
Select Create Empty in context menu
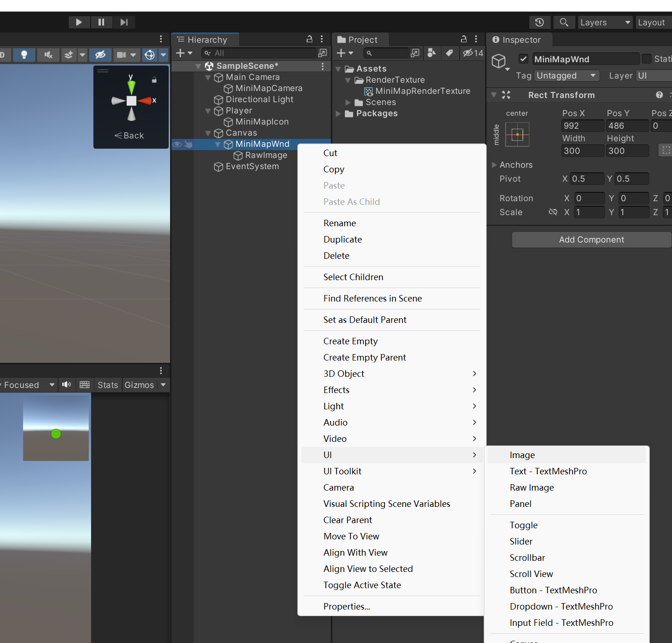click(350, 341)
